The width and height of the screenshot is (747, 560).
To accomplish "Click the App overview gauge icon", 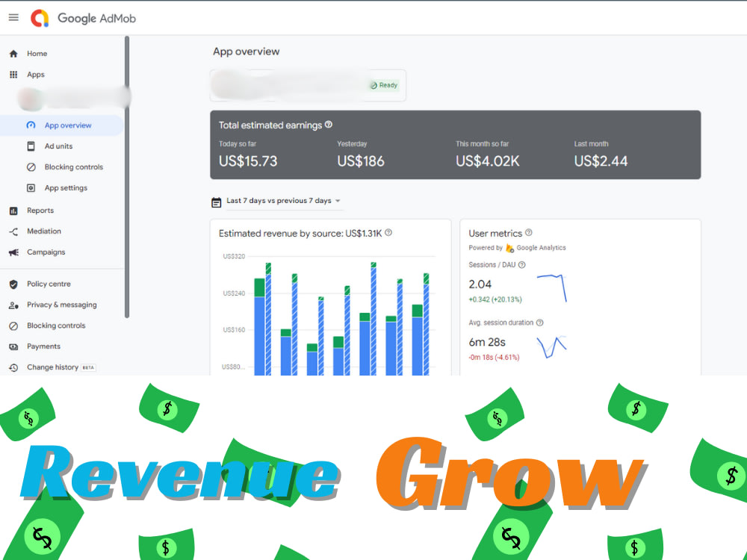I will point(31,125).
